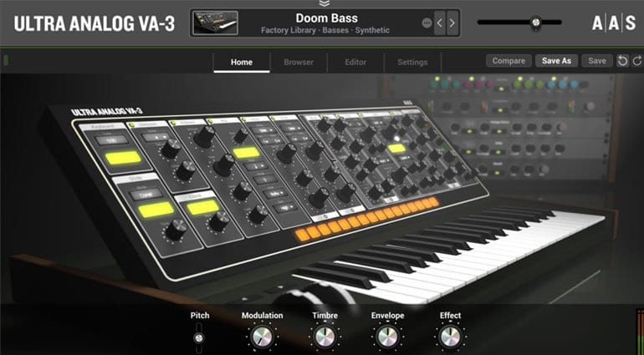The height and width of the screenshot is (355, 644).
Task: Go to the next preset arrow
Action: 452,23
